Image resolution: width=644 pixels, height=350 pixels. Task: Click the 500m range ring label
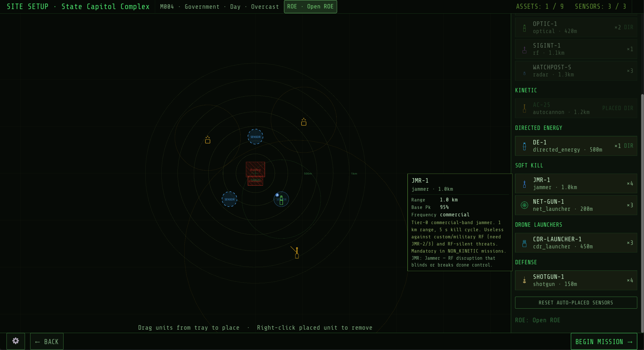pyautogui.click(x=308, y=174)
